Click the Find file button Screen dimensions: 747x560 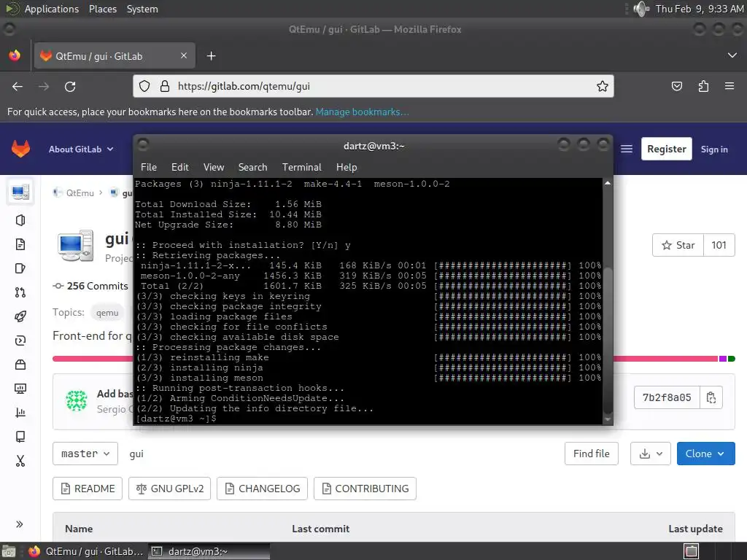[x=591, y=454]
